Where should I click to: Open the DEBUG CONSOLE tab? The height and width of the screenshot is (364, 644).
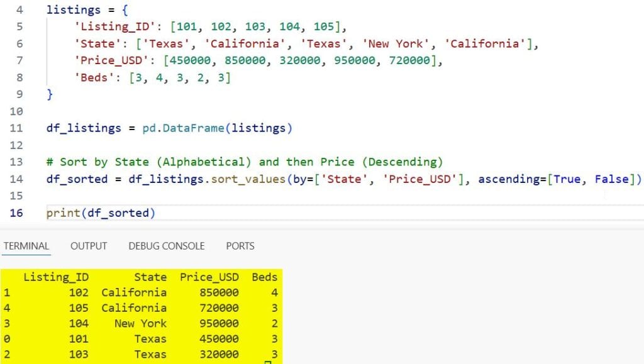[166, 246]
